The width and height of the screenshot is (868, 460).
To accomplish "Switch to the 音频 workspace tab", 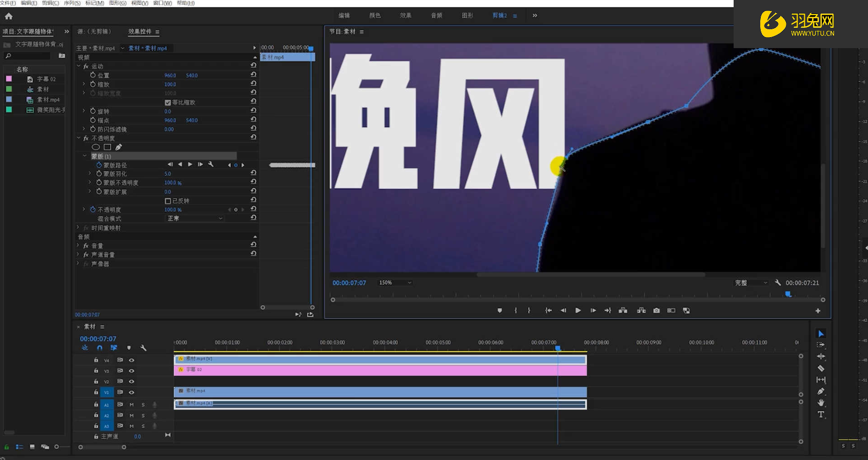I will pyautogui.click(x=437, y=16).
